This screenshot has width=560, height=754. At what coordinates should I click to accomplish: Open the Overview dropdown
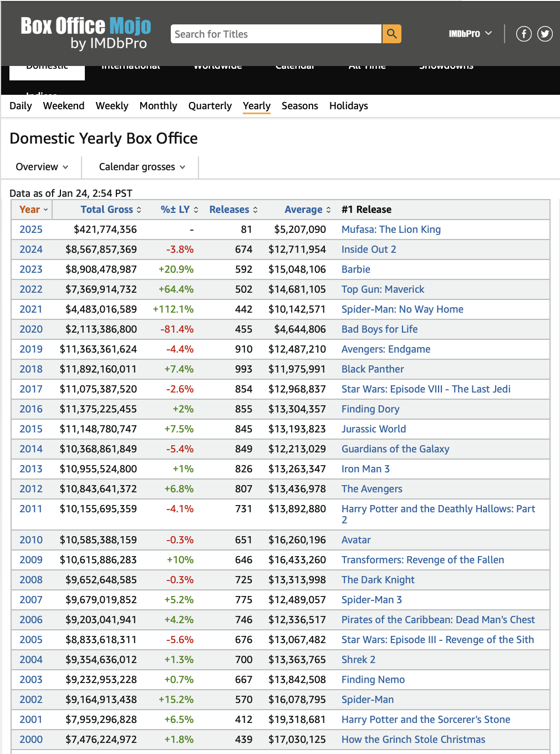(42, 167)
